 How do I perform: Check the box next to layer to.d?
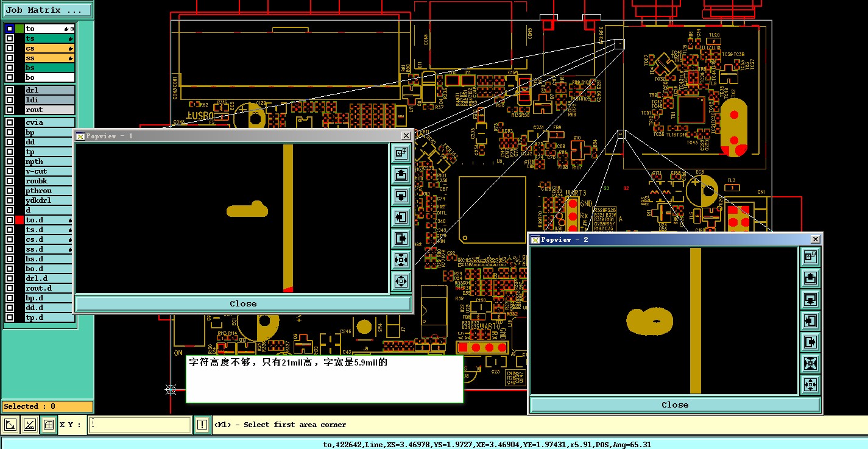click(10, 220)
